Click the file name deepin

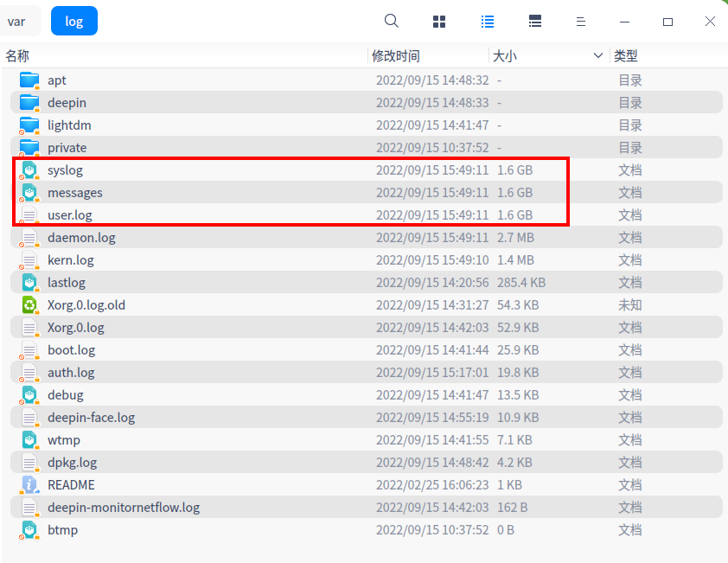coord(67,103)
